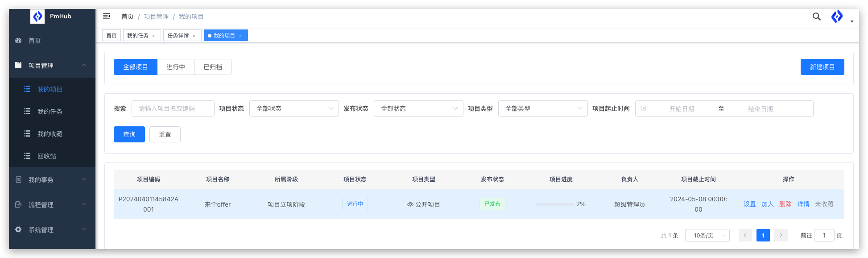Close the 任务详情 tab

[x=194, y=36]
